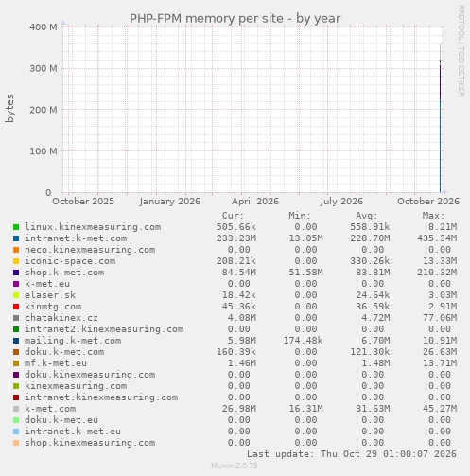Select the k-met.eu legend label
This screenshot has height=476, width=470.
[47, 284]
